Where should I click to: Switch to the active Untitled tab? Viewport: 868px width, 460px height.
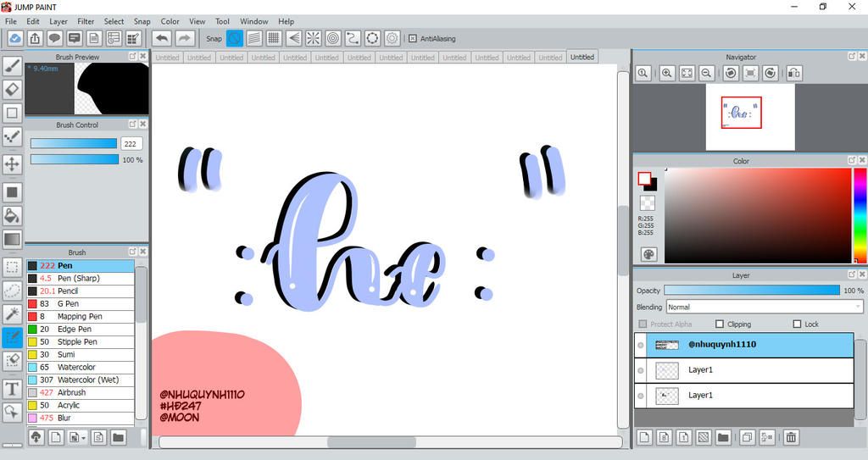coord(581,57)
